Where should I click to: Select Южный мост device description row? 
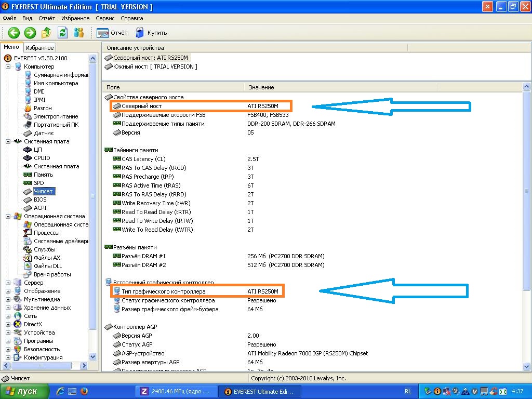[x=151, y=66]
